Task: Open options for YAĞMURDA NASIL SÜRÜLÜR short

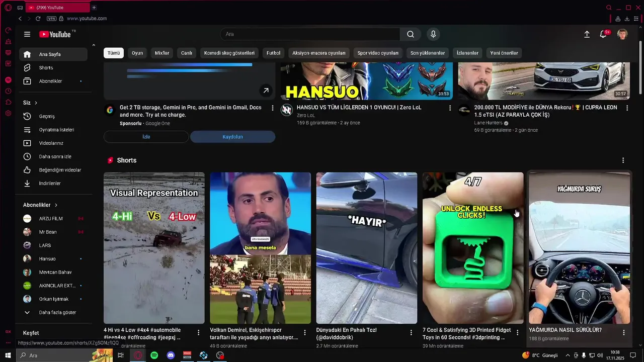Action: click(623, 333)
